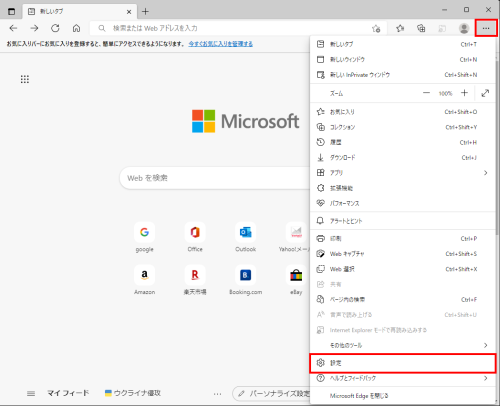Open the manage favorites link
The width and height of the screenshot is (500, 406).
[x=221, y=44]
